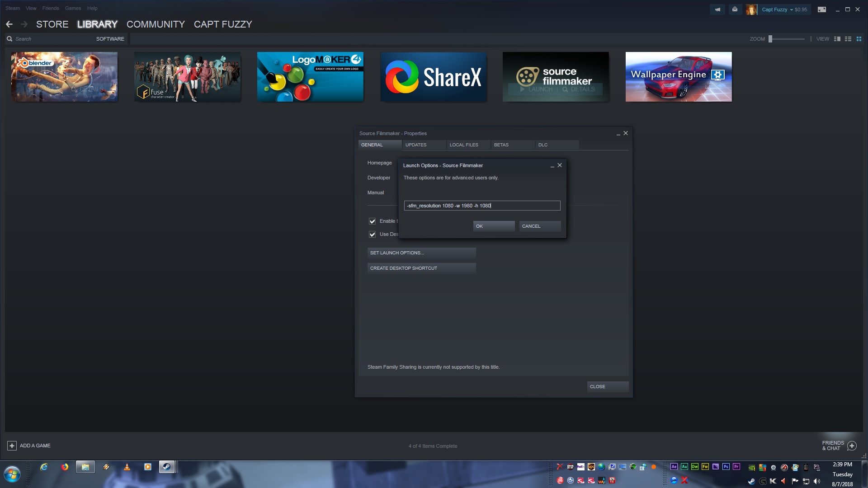The width and height of the screenshot is (868, 488).
Task: Click the launch options text field
Action: pyautogui.click(x=482, y=206)
